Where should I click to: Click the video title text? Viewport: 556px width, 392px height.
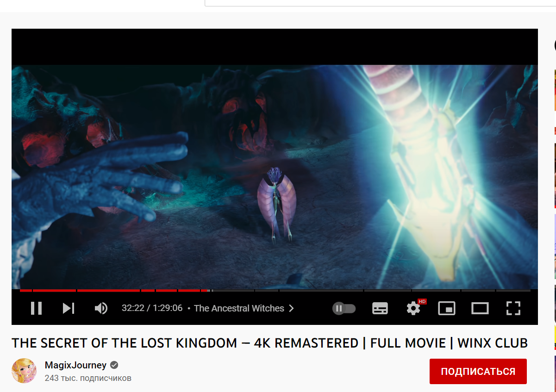point(269,343)
